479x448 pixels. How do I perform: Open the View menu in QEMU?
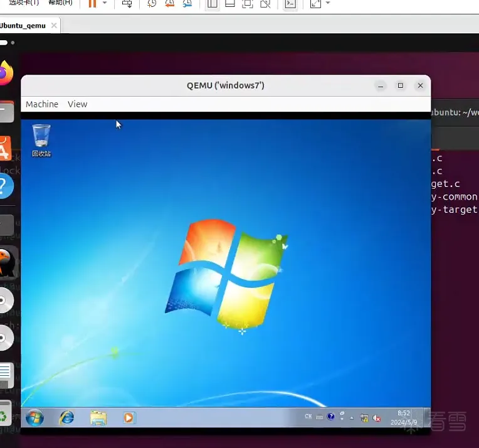pos(77,104)
